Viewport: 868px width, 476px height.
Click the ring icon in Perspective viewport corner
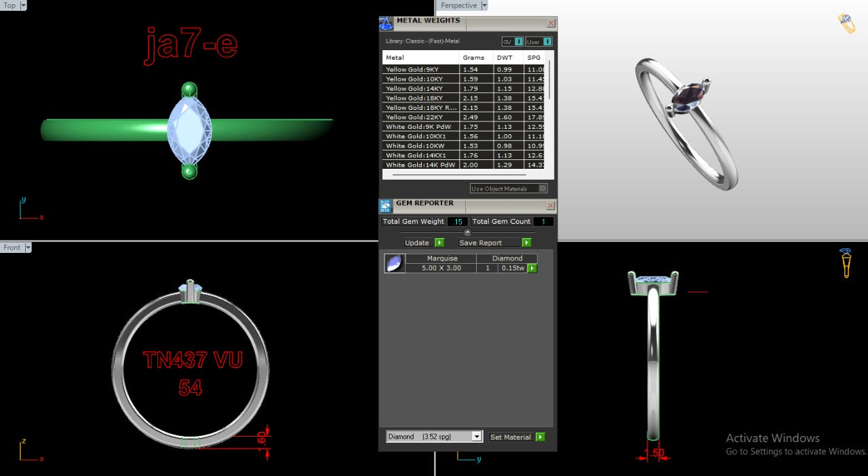click(x=846, y=23)
